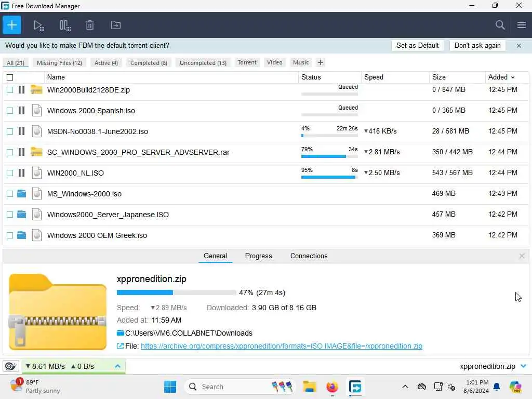Open Firefox from the taskbar
Image resolution: width=532 pixels, height=399 pixels.
pyautogui.click(x=332, y=387)
